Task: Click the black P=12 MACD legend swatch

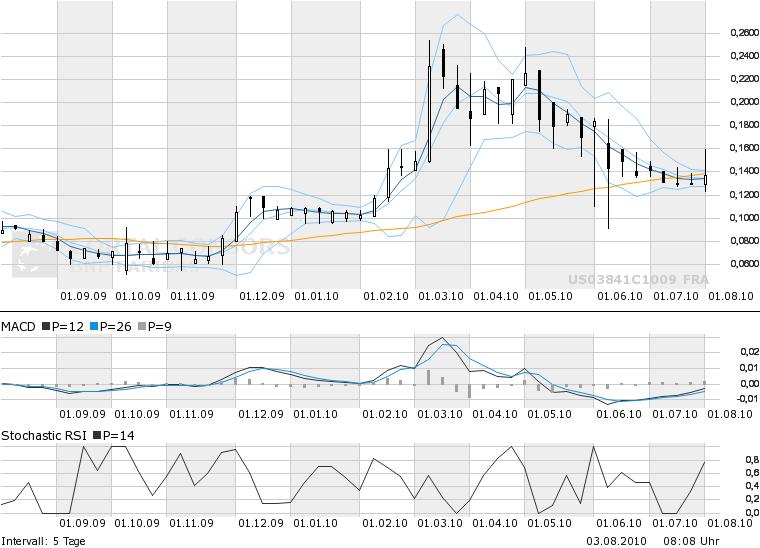Action: pyautogui.click(x=47, y=327)
